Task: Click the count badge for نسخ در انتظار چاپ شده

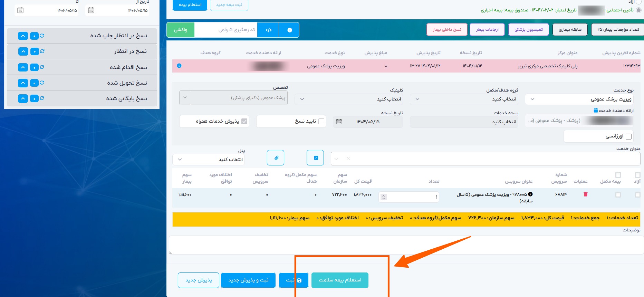Action: coord(34,36)
